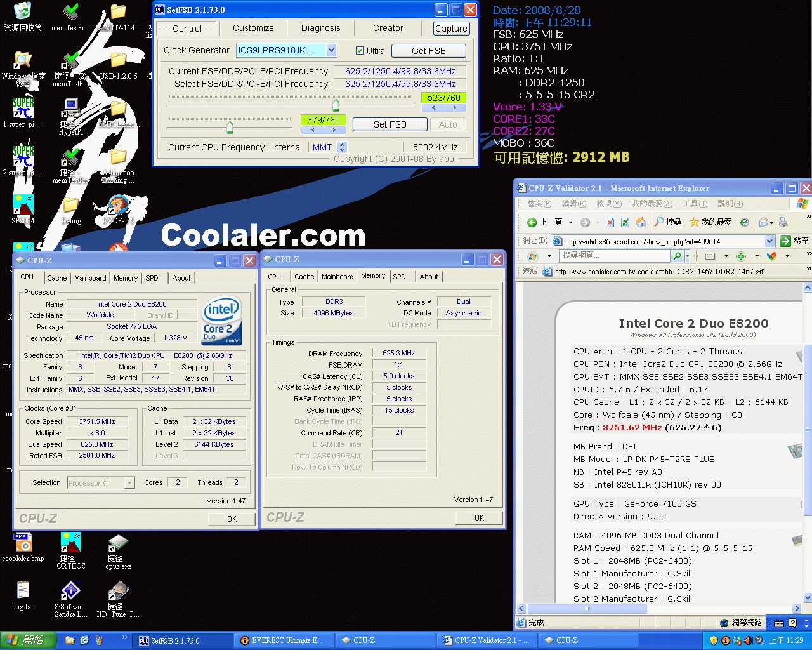
Task: Click left arrow under 379/760 value
Action: [312, 130]
